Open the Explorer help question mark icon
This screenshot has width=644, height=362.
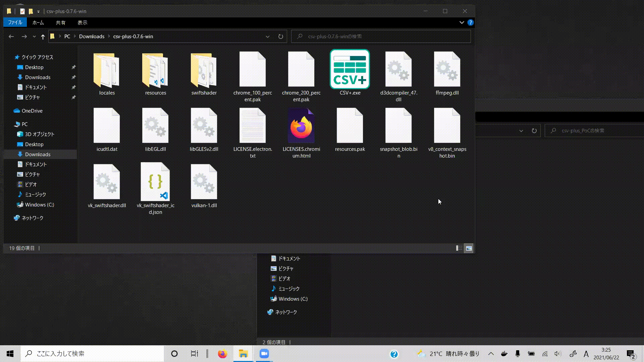(x=470, y=22)
